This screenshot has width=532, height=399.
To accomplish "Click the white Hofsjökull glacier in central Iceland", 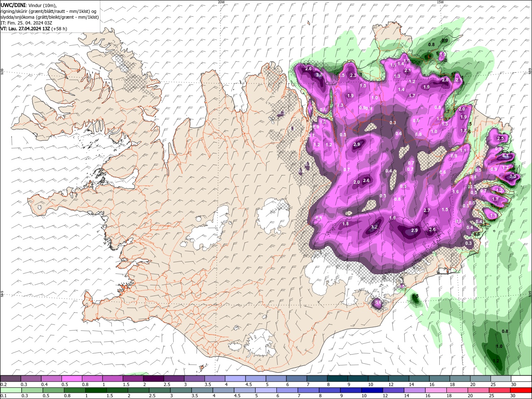I will click(273, 215).
